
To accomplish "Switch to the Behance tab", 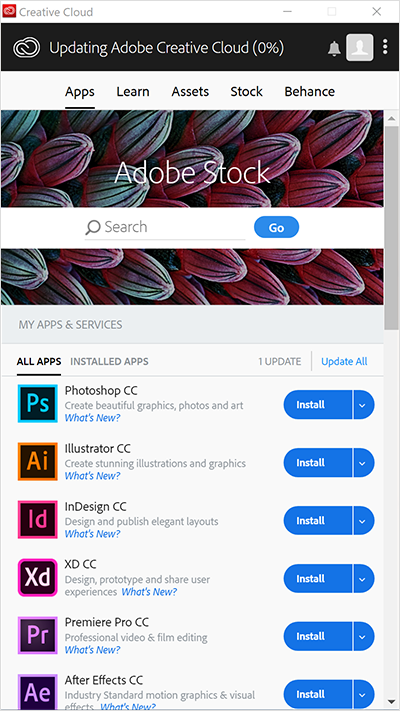I will point(310,92).
